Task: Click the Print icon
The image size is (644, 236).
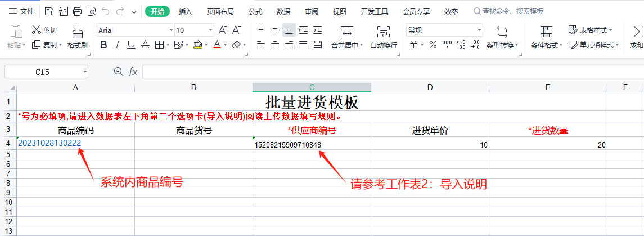Action: pos(77,11)
